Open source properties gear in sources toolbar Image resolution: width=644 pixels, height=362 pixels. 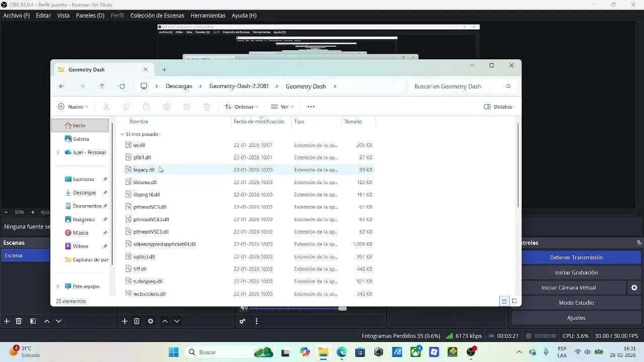coord(150,321)
